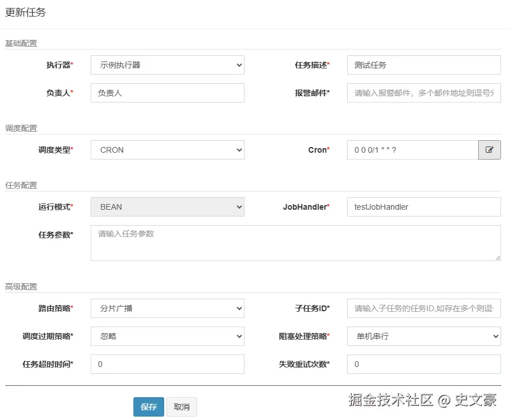The width and height of the screenshot is (509, 420).
Task: Click into the 负责人 input field
Action: (x=168, y=93)
